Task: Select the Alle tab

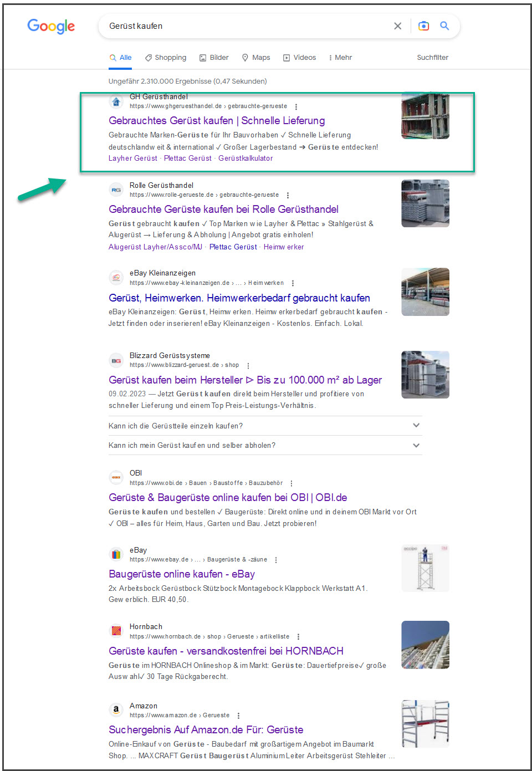Action: pos(120,58)
